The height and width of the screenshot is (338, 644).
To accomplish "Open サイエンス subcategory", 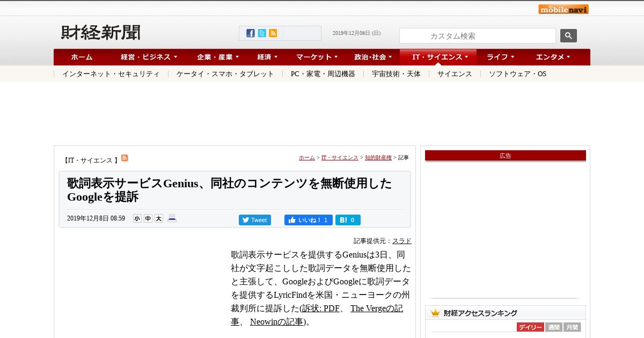I will (x=455, y=74).
